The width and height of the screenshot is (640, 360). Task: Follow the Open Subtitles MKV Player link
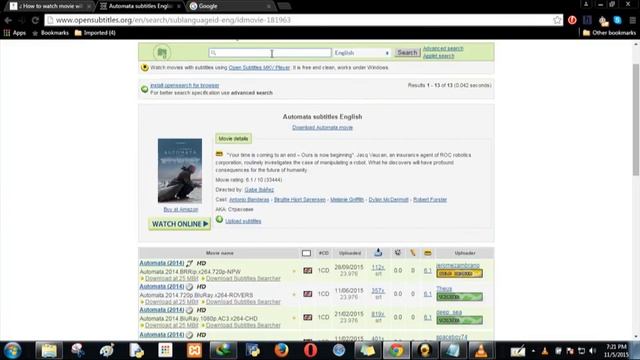(x=259, y=67)
